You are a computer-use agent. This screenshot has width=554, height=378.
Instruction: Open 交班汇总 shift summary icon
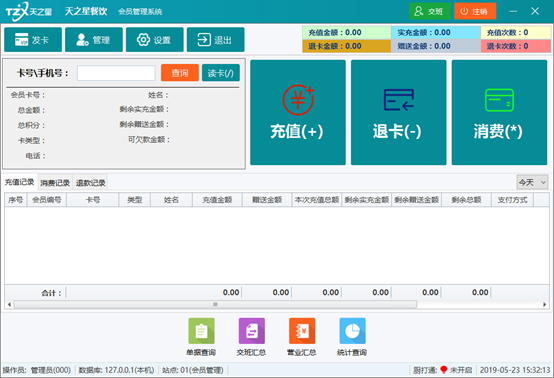tap(252, 337)
